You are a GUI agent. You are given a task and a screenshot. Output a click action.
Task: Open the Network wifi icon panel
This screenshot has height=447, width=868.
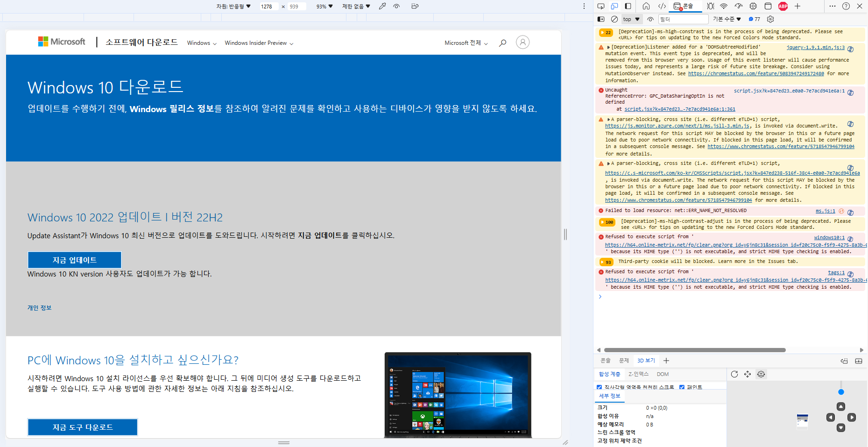[724, 6]
